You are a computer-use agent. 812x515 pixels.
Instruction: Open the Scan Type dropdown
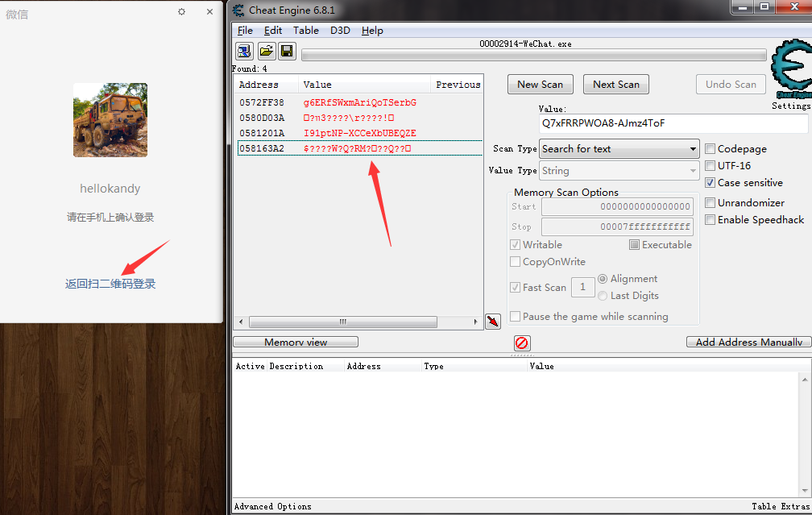(x=619, y=148)
